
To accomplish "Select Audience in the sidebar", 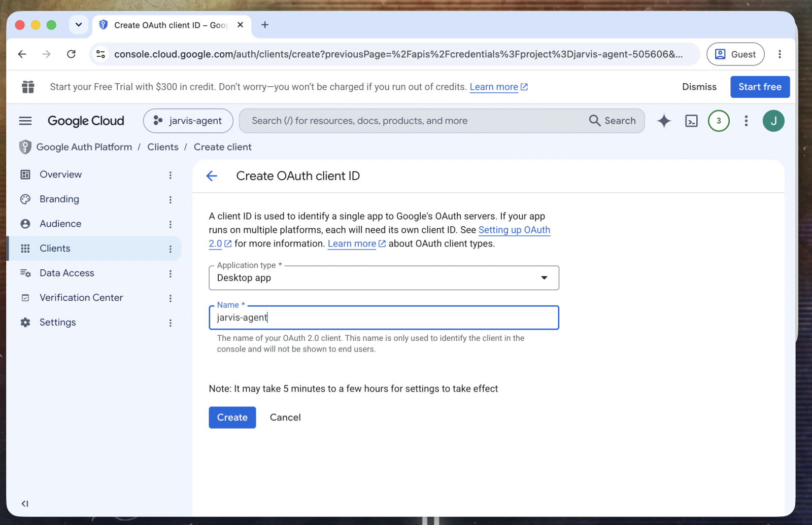I will click(x=60, y=224).
